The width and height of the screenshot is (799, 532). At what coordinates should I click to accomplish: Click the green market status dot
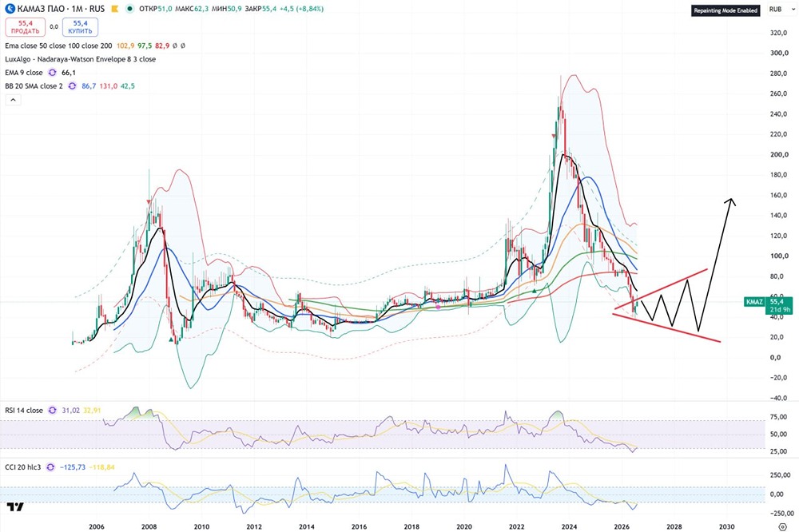click(x=130, y=9)
